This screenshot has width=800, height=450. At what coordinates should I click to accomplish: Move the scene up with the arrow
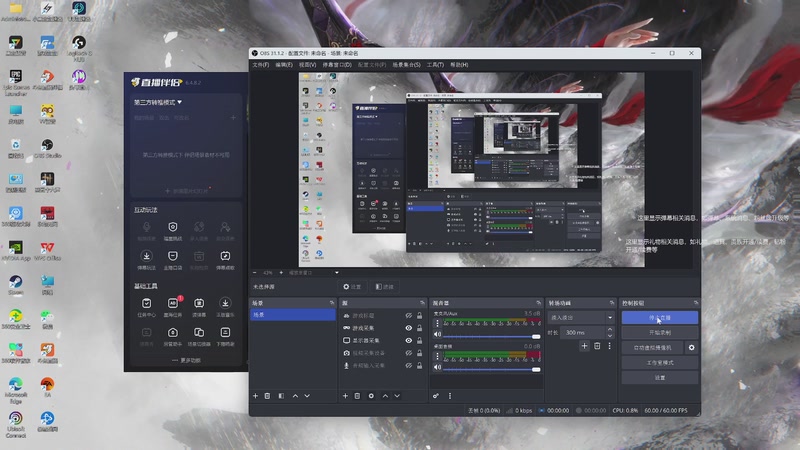(x=295, y=396)
